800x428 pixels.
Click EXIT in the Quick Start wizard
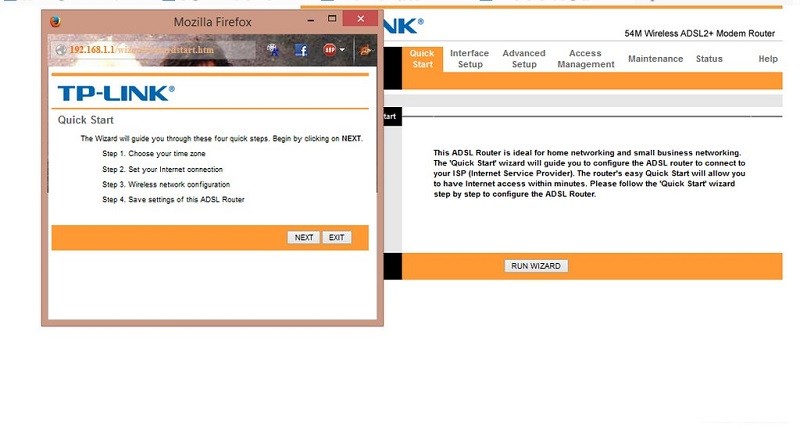337,238
